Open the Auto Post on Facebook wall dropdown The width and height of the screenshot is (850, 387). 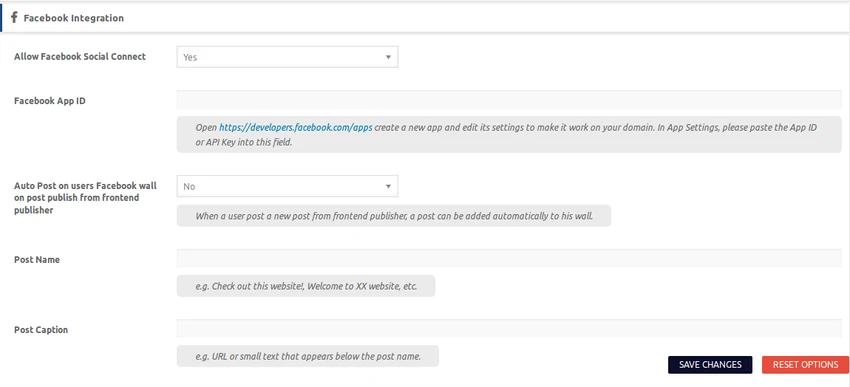point(287,186)
